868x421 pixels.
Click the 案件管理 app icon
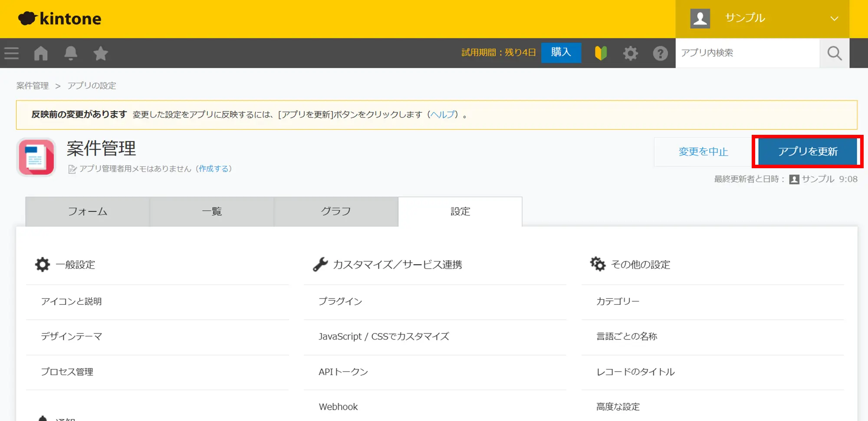[36, 157]
